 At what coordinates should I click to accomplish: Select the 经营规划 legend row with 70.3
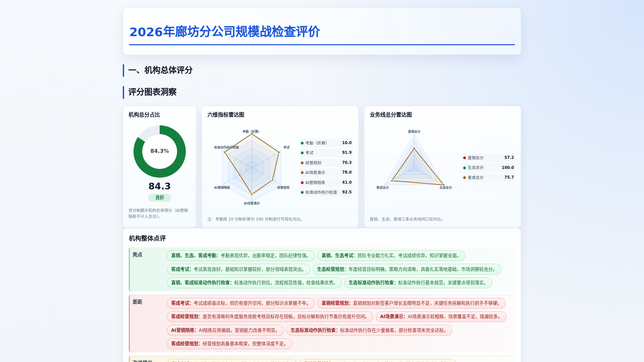tap(326, 163)
